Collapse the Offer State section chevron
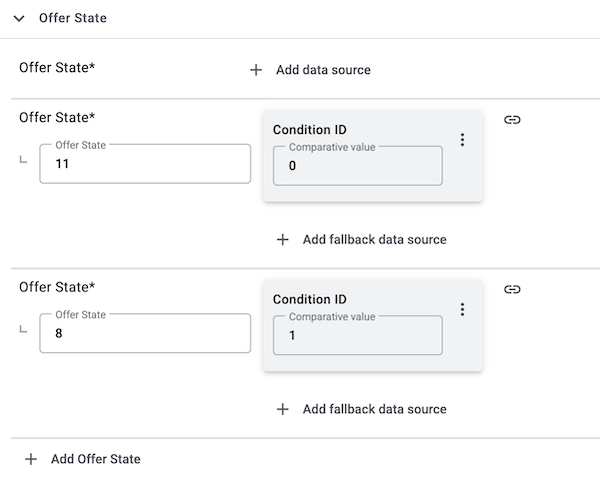 click(19, 18)
